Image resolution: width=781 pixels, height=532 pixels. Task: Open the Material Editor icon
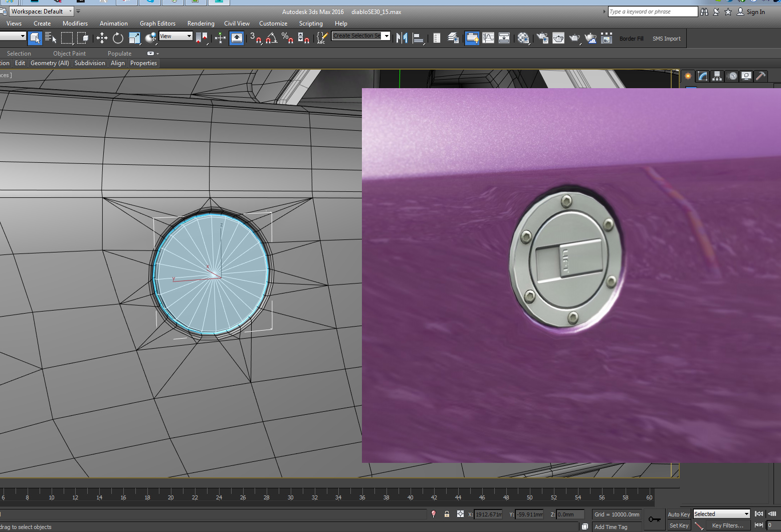pyautogui.click(x=523, y=38)
